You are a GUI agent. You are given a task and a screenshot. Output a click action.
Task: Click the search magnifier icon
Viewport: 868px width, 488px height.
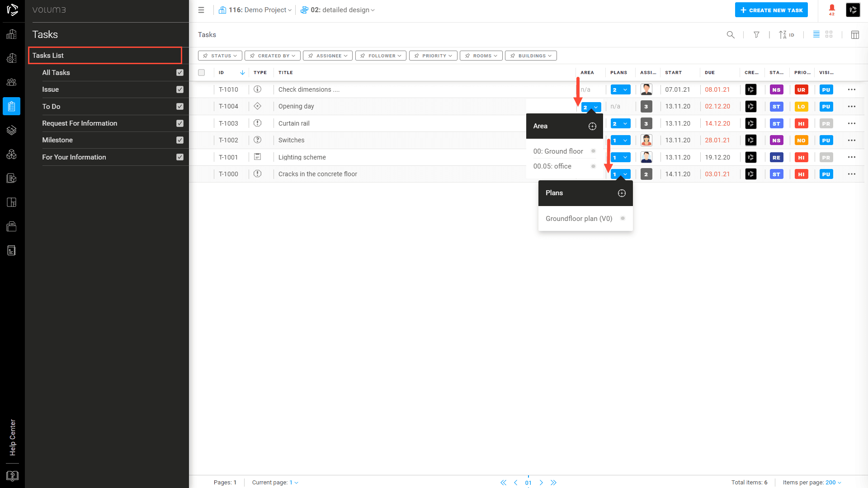tap(731, 35)
